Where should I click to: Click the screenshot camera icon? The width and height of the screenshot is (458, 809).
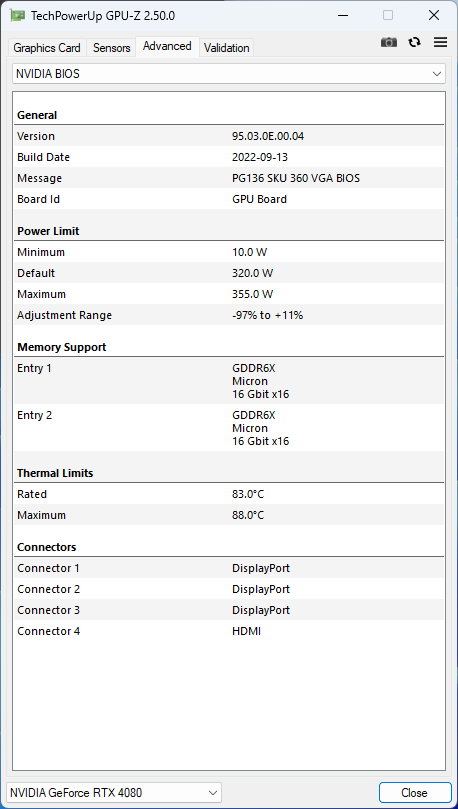[389, 43]
